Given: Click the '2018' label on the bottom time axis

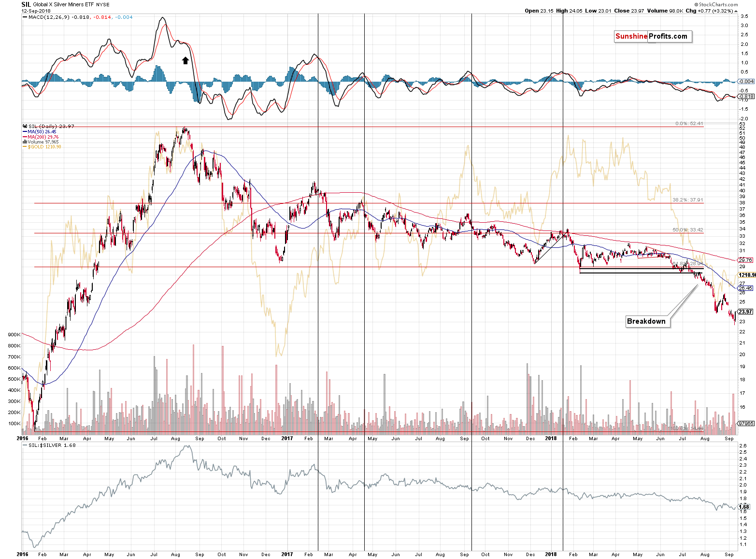Looking at the screenshot, I should (x=551, y=554).
